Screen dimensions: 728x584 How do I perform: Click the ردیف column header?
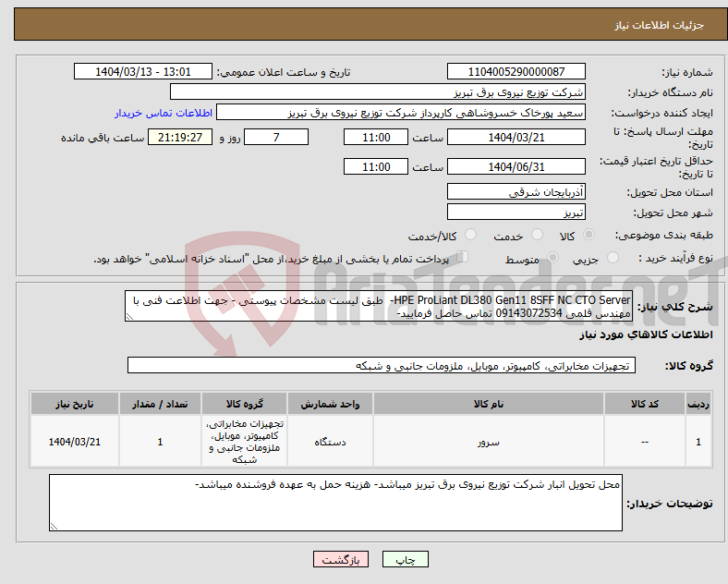(x=698, y=404)
